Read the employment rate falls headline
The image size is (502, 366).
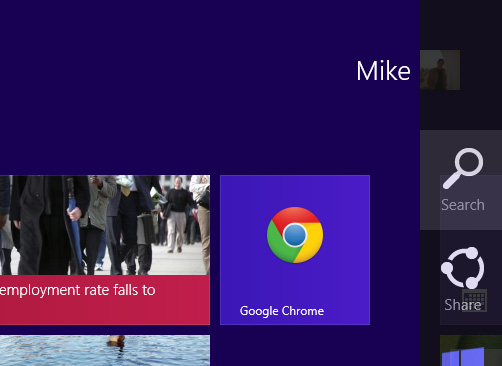click(77, 290)
